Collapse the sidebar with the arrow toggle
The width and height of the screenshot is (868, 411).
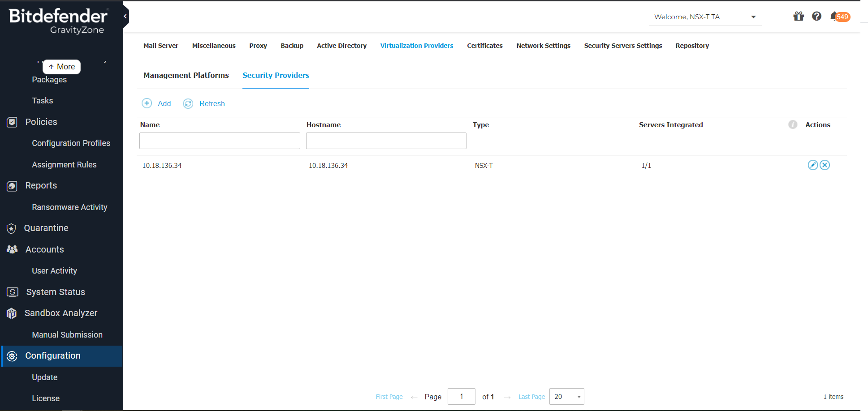click(125, 17)
